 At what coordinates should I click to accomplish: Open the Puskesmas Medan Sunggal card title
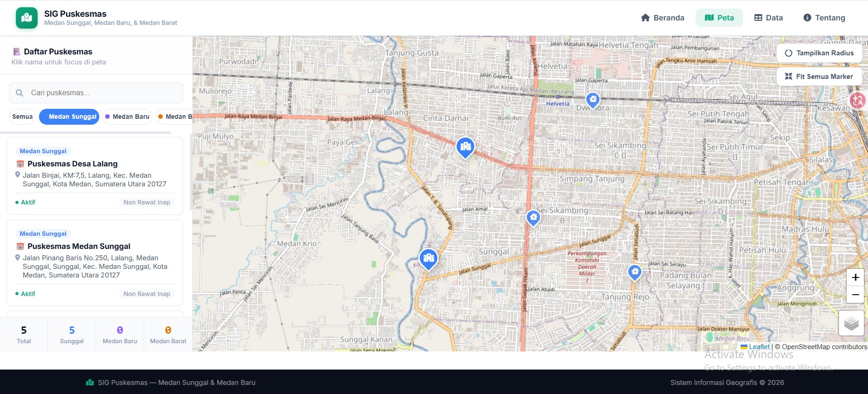pos(79,246)
